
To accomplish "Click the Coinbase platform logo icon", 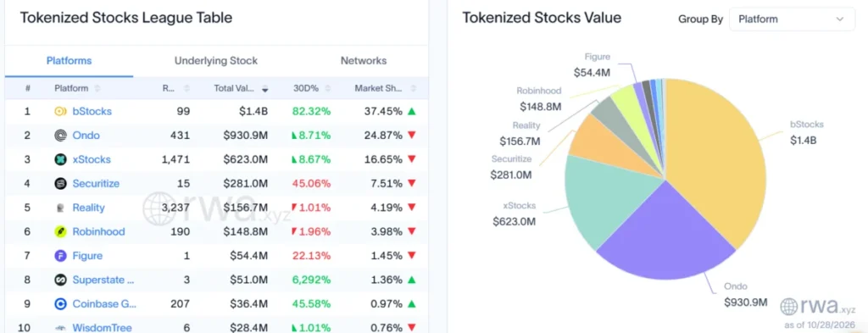I will pyautogui.click(x=60, y=303).
